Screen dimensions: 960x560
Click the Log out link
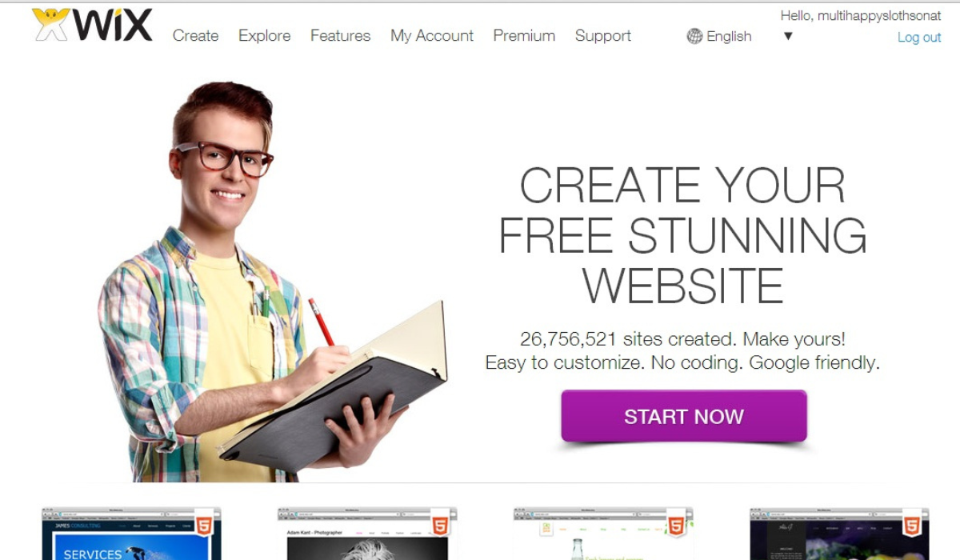[919, 38]
